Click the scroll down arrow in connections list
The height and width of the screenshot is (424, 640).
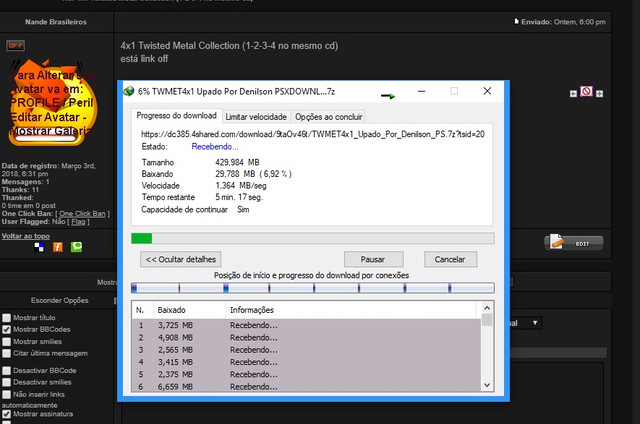487,385
